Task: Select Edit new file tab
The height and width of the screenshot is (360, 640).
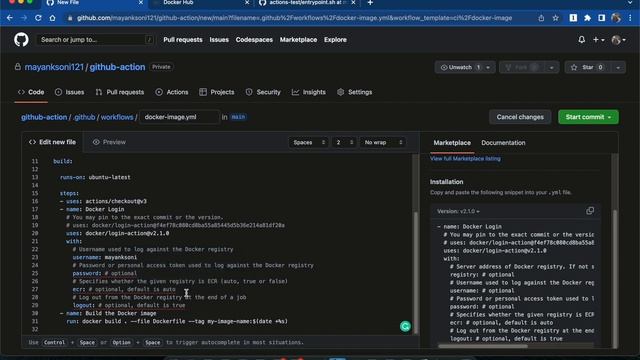Action: [x=52, y=142]
